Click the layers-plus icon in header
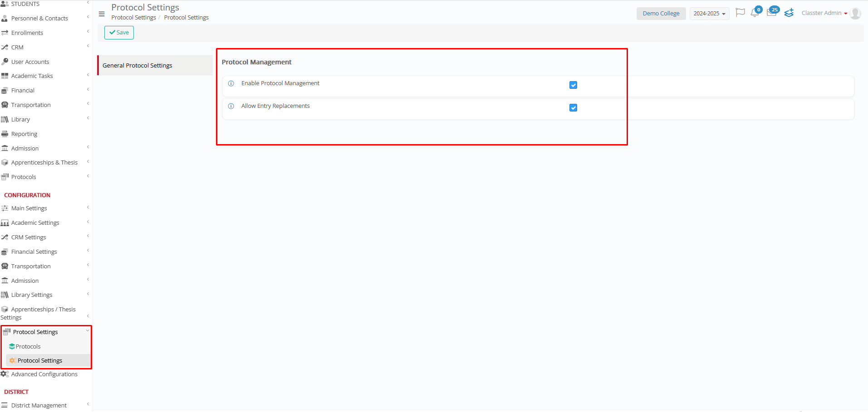868x412 pixels. coord(789,13)
